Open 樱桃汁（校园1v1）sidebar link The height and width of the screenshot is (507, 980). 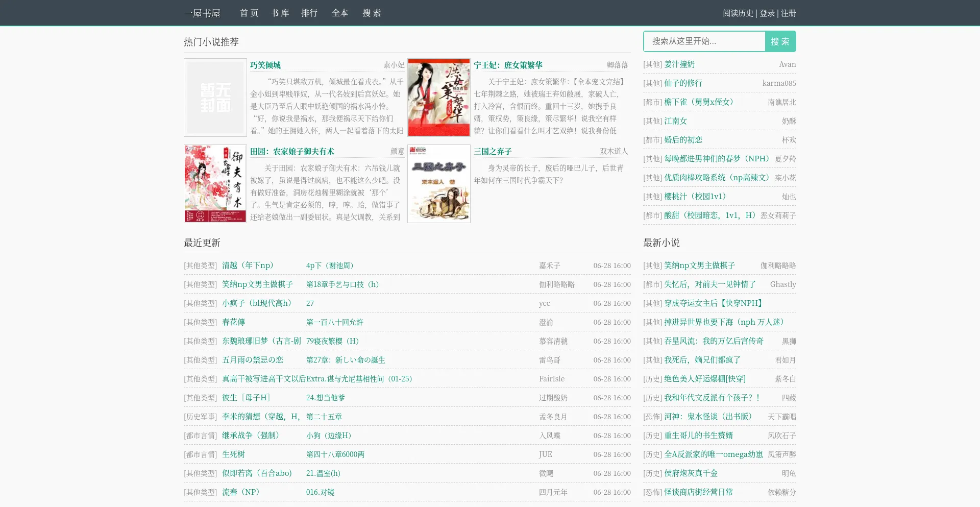pyautogui.click(x=695, y=197)
